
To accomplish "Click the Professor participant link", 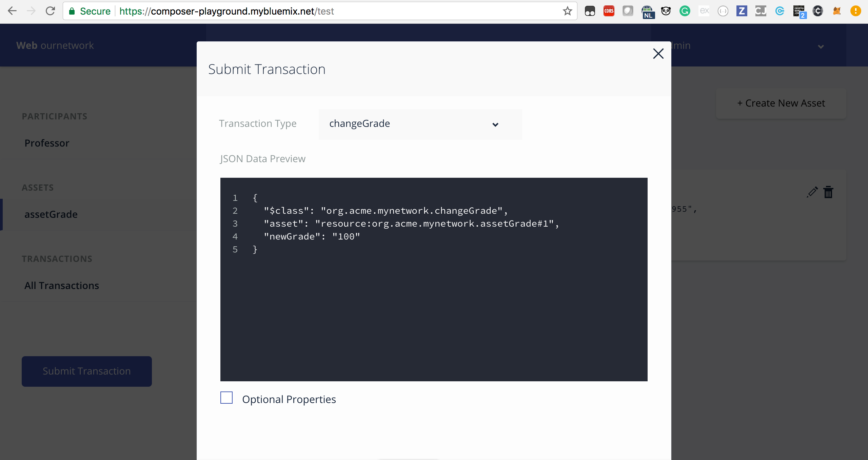I will (47, 143).
